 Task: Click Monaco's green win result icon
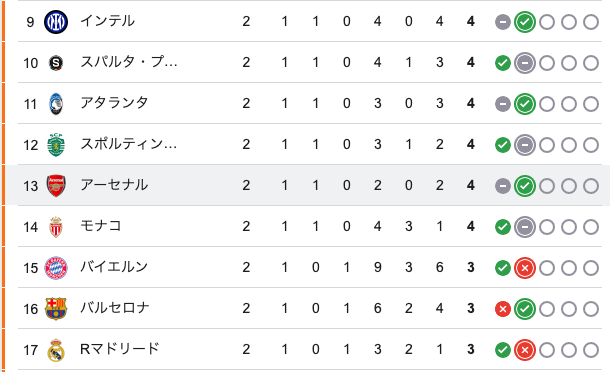point(503,227)
